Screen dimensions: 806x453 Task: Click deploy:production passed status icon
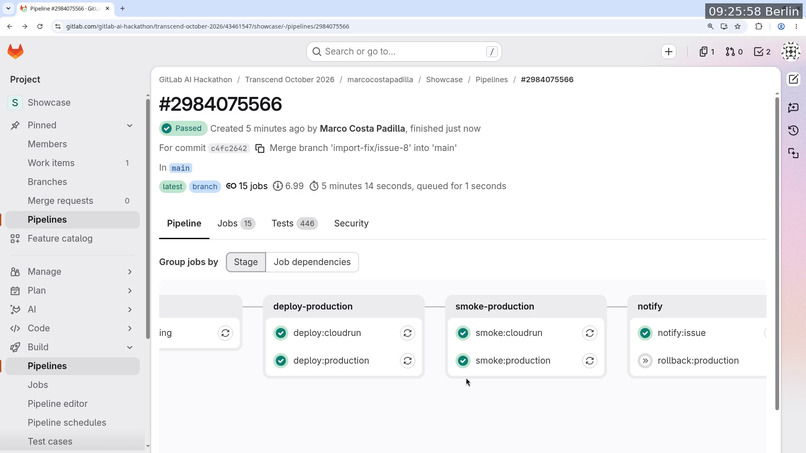click(x=281, y=361)
